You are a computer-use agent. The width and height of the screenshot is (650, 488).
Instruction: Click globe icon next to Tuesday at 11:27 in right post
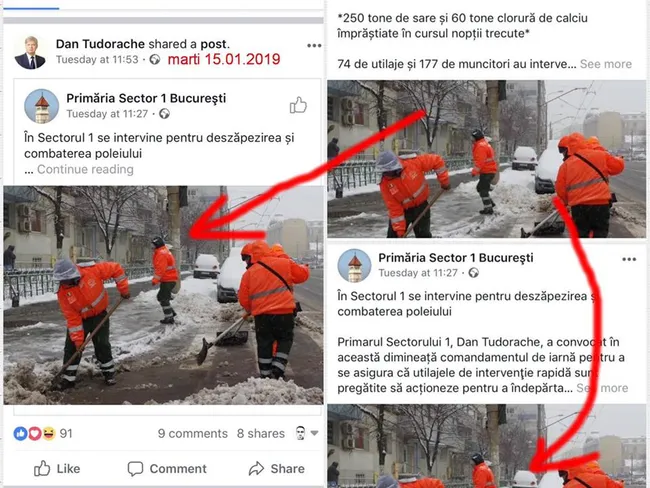click(473, 273)
